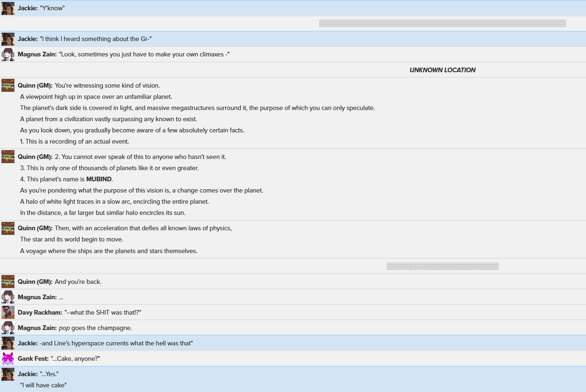
Task: Click the italic word "pop"
Action: (x=64, y=328)
